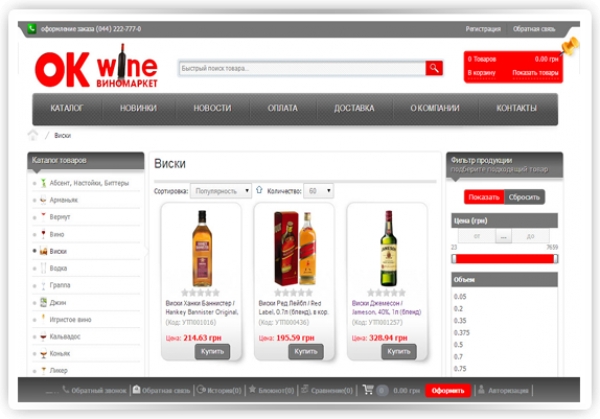The image size is (600, 419).
Task: Click the red Оформить button
Action: coord(448,390)
